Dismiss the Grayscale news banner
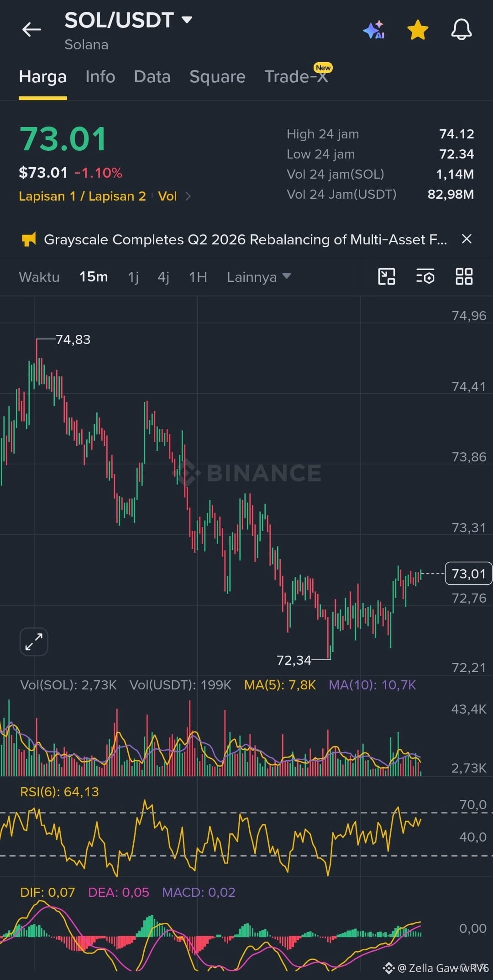Viewport: 493px width, 980px height. coord(467,239)
